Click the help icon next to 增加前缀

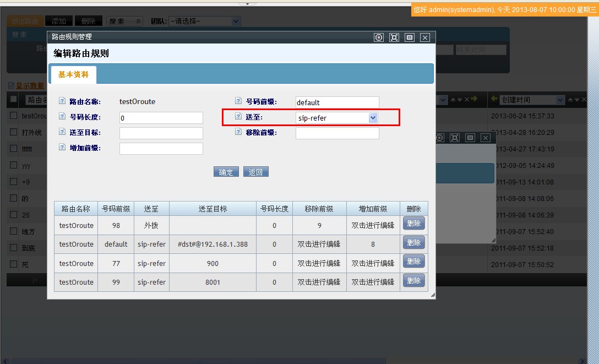coord(62,148)
